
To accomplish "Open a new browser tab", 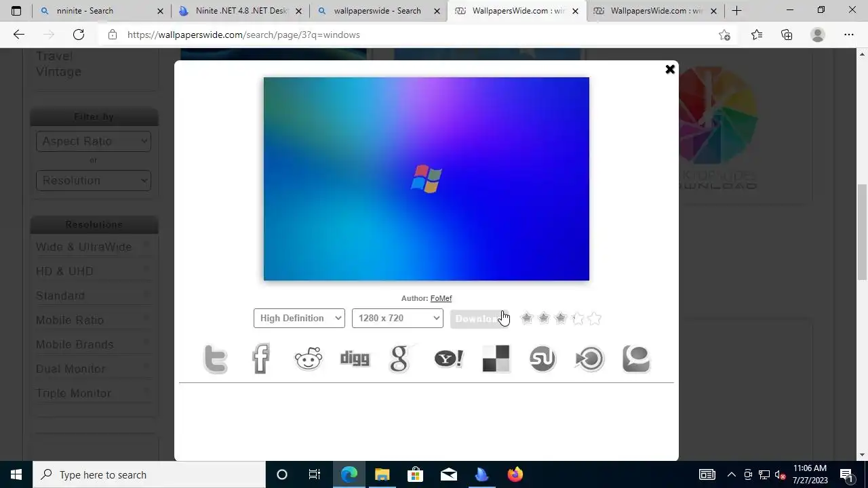I will pos(737,11).
